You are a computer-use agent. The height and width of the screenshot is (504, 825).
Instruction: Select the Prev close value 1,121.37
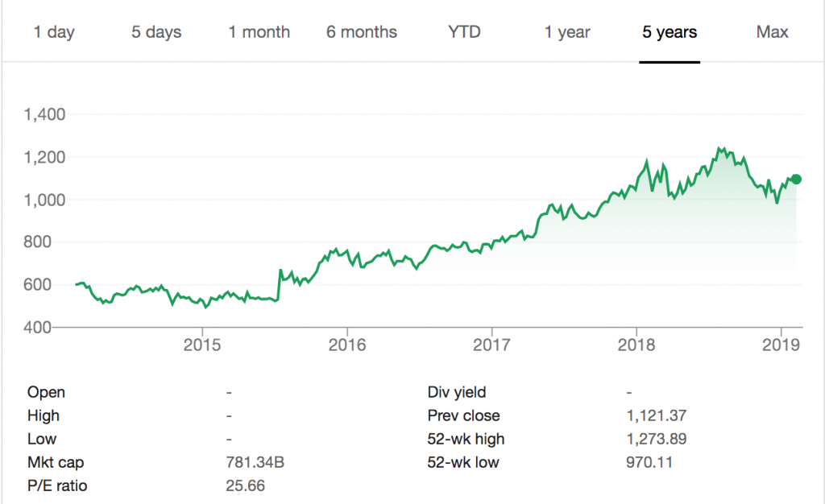pos(657,415)
